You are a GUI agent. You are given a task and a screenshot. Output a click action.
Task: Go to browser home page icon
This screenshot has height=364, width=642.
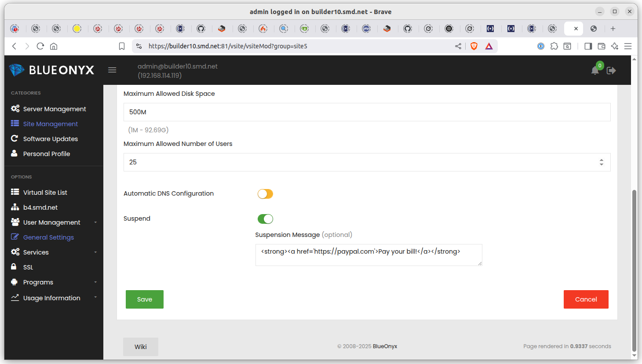pyautogui.click(x=54, y=46)
